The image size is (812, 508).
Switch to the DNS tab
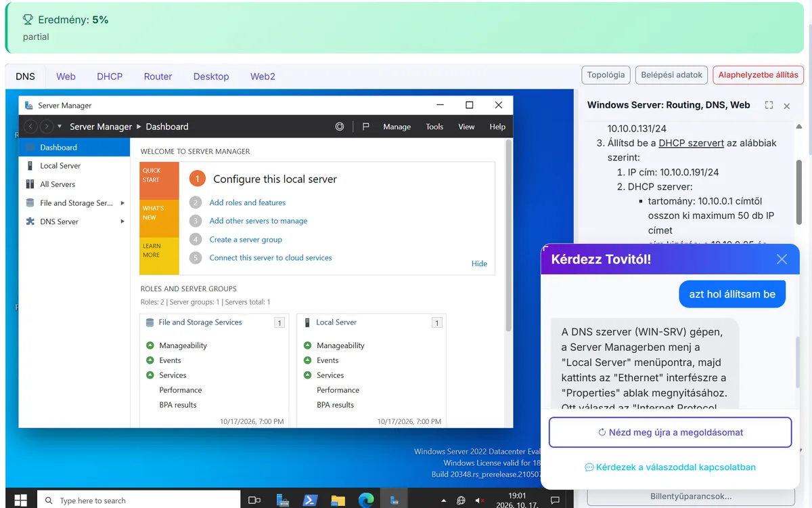26,77
